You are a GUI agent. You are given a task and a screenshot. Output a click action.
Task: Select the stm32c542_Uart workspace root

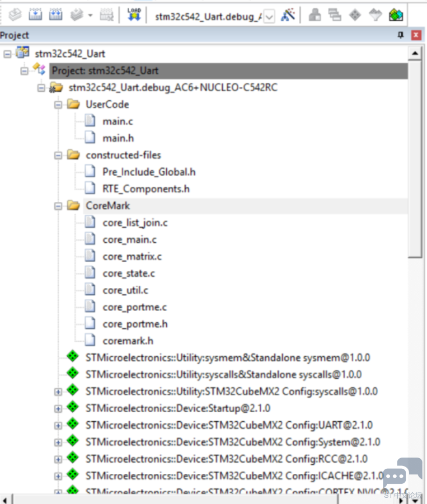click(x=70, y=54)
